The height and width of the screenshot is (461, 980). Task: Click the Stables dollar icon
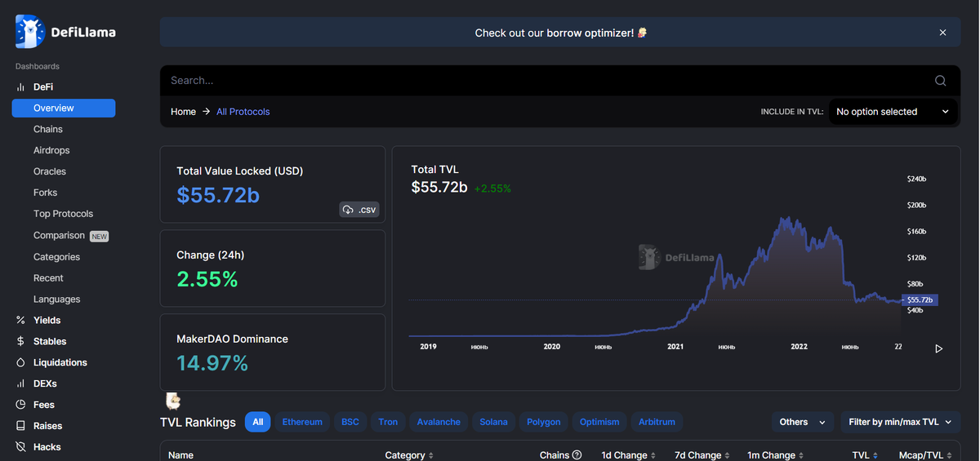[20, 341]
